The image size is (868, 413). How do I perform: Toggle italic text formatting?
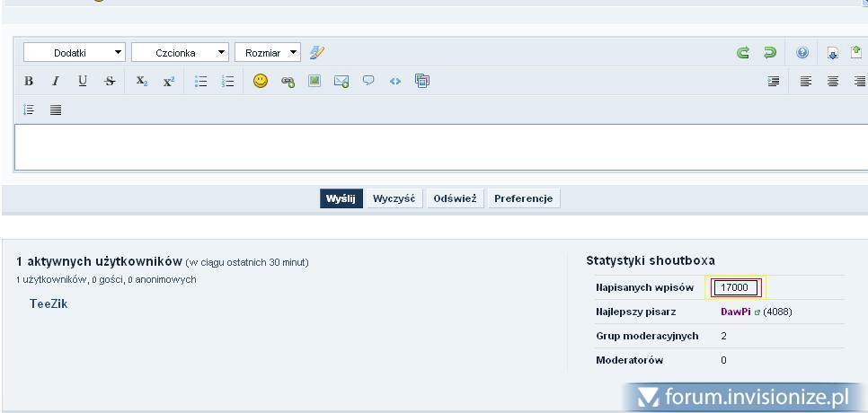(56, 82)
